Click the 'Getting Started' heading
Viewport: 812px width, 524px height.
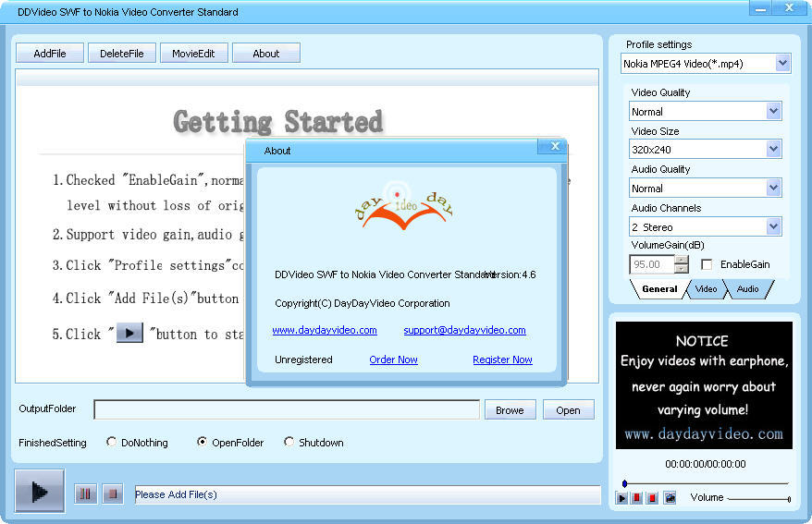pos(278,122)
